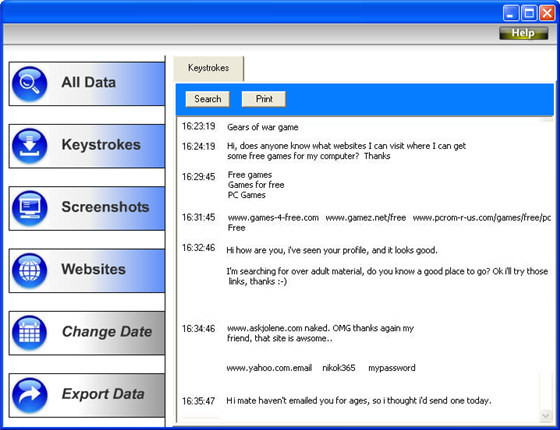Switch to the Keystrokes tab
This screenshot has height=430, width=560.
pos(209,68)
